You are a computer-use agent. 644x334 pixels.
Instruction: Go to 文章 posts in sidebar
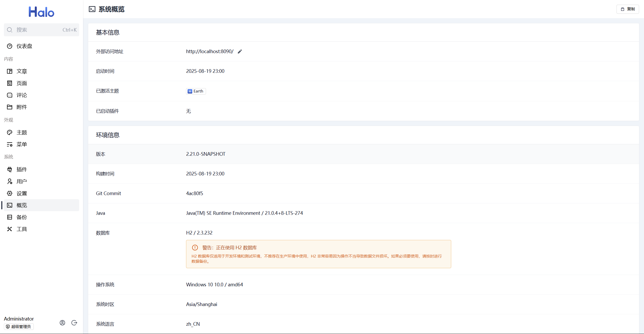(22, 71)
